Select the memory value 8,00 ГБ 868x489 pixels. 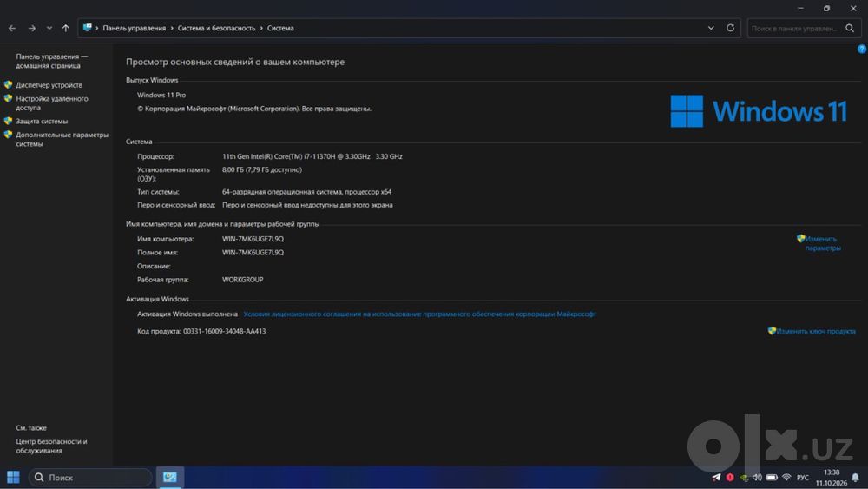(x=262, y=170)
